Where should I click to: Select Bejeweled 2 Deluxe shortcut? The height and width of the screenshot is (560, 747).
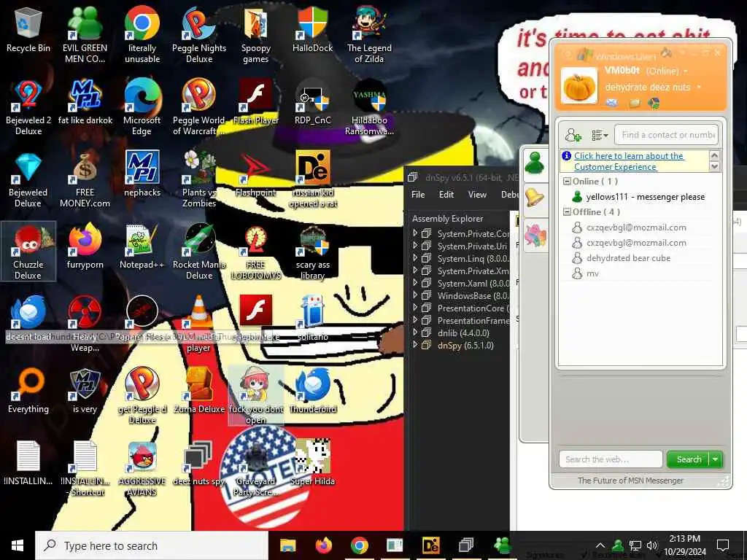[x=28, y=108]
